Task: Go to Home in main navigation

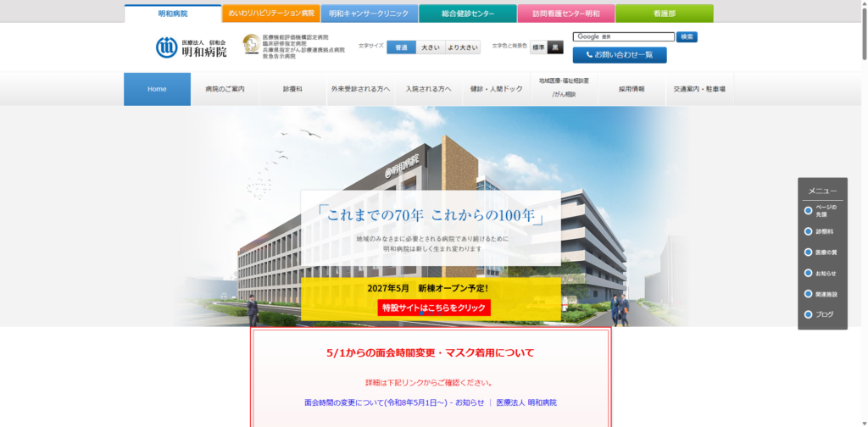Action: [157, 89]
